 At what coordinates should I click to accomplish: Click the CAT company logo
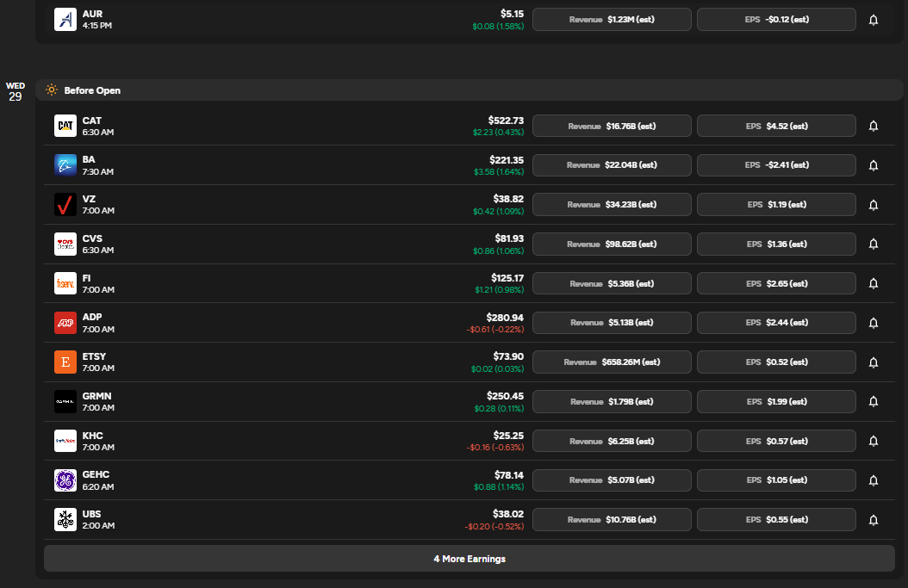click(65, 126)
